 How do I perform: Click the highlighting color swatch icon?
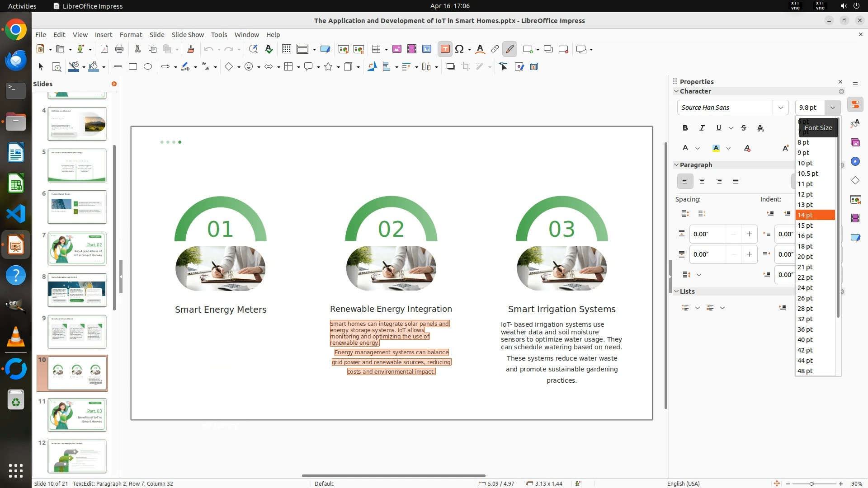pyautogui.click(x=716, y=148)
